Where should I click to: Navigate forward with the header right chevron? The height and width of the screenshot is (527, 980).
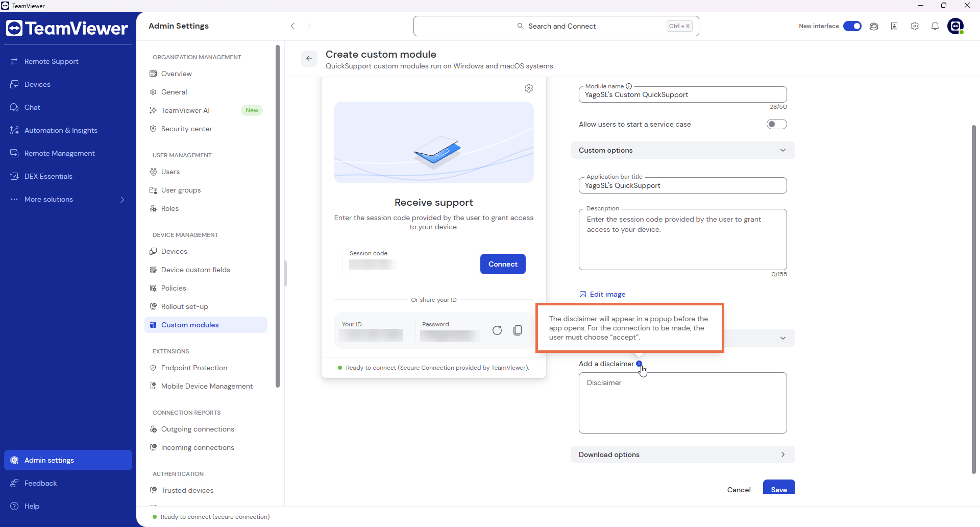pyautogui.click(x=309, y=26)
